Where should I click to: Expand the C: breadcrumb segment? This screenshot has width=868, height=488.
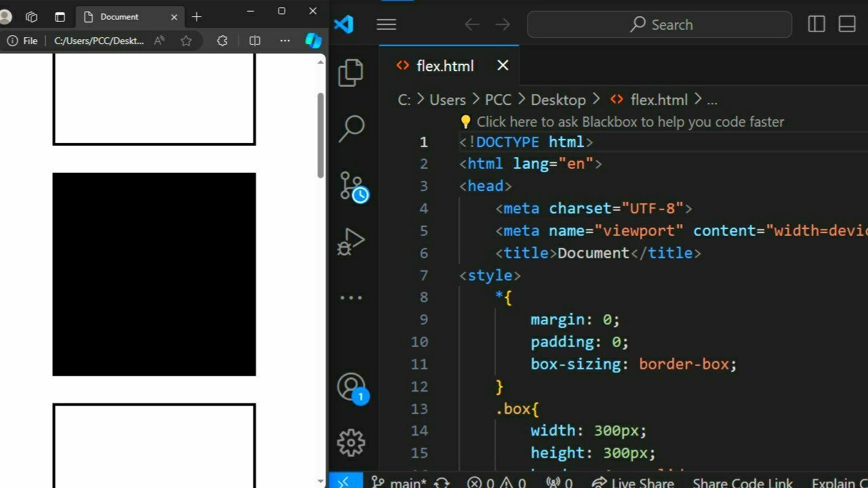404,100
